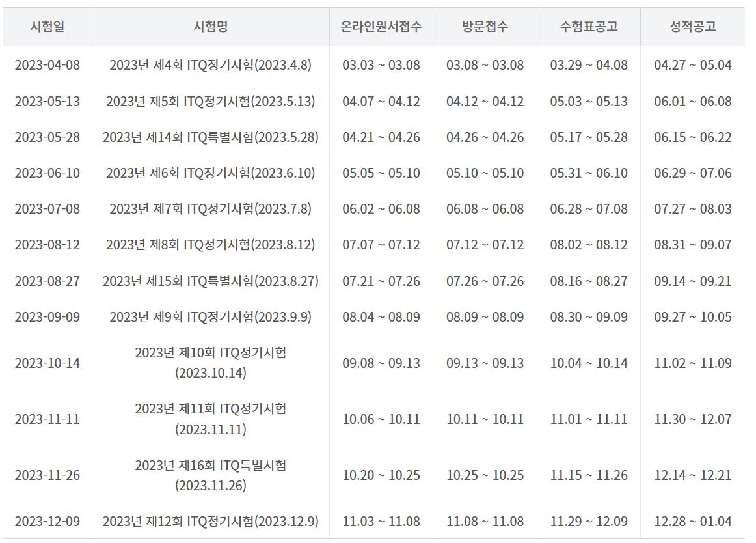Click score announcement 11.30 ~ 12.07
756x543 pixels.
[692, 419]
